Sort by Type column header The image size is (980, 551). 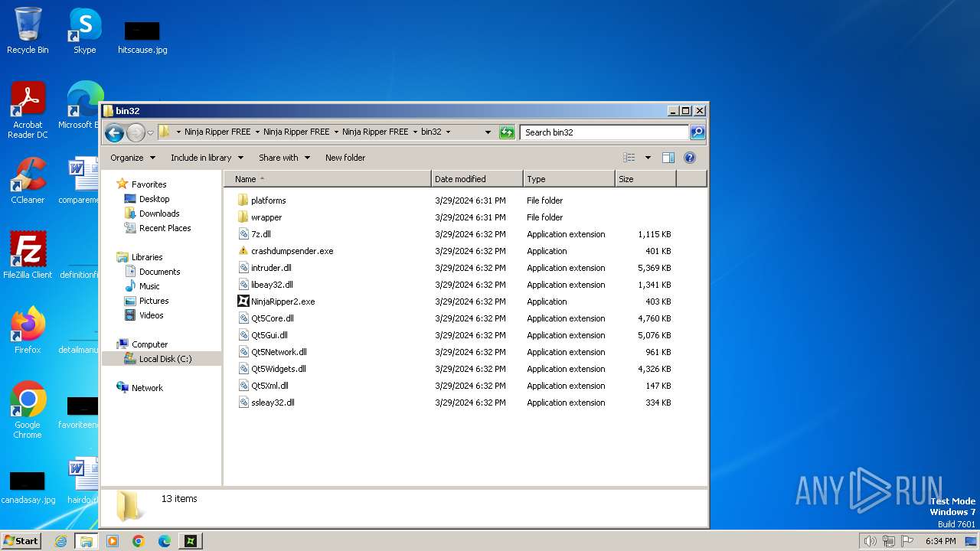click(x=569, y=179)
